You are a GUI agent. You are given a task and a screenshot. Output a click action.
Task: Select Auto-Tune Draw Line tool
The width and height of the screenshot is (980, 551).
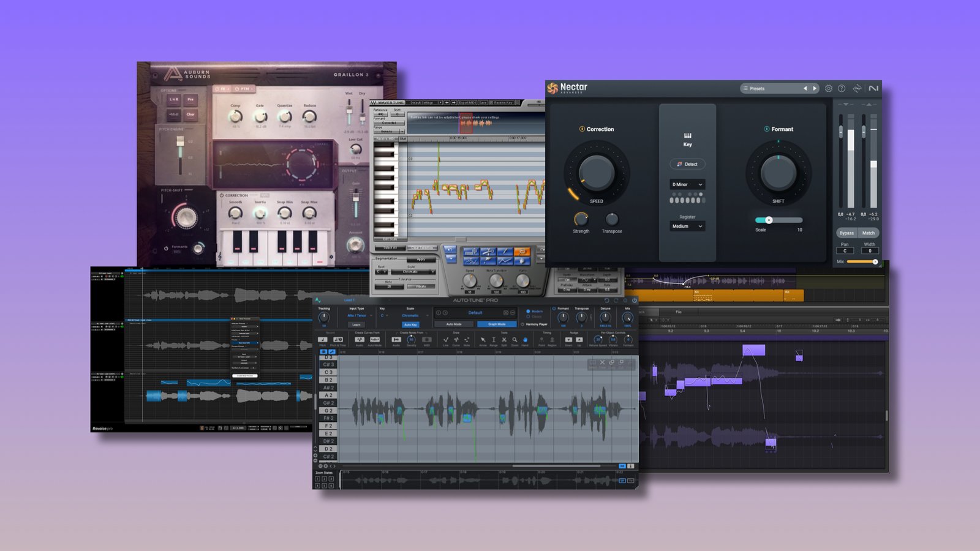point(446,340)
